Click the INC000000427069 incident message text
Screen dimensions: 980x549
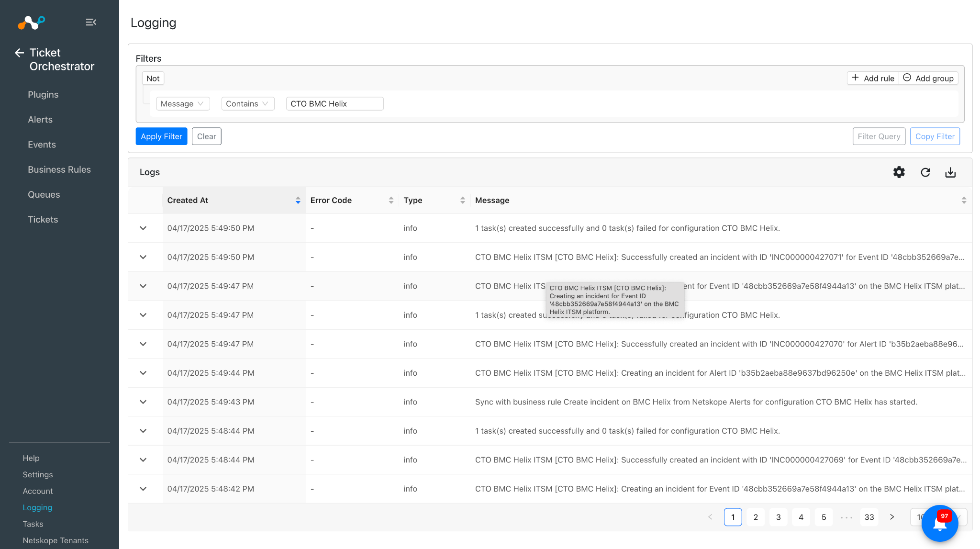(x=721, y=460)
